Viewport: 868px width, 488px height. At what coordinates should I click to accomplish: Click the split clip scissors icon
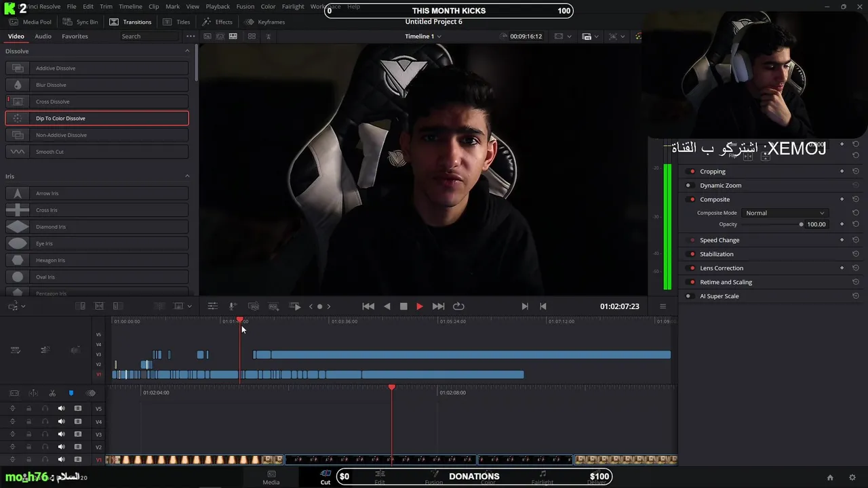pyautogui.click(x=52, y=393)
